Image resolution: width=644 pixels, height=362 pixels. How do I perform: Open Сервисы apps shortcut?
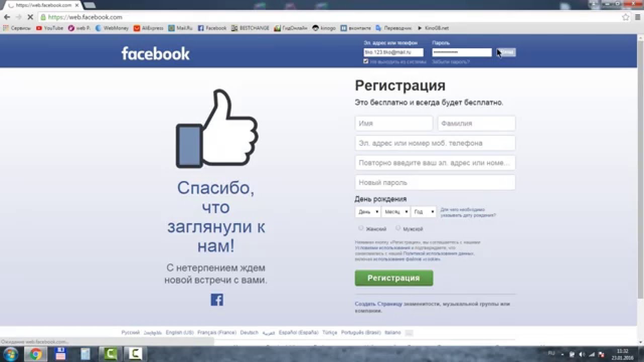[x=17, y=28]
